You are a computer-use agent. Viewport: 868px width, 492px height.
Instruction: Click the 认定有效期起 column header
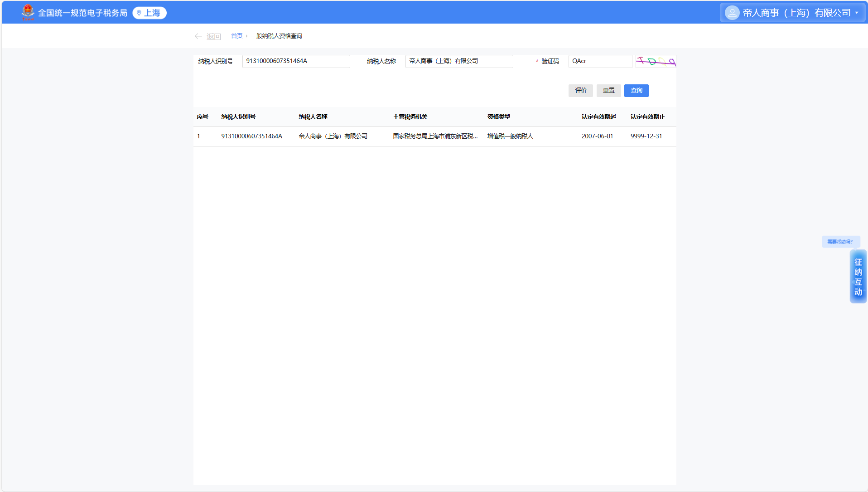point(598,117)
